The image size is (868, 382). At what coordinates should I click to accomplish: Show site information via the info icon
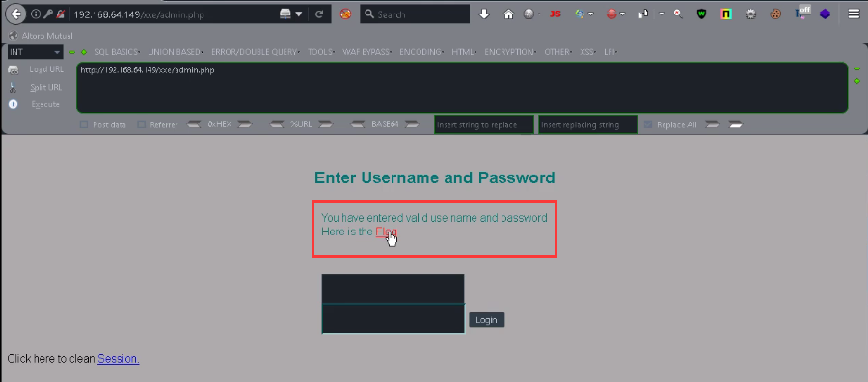pos(36,14)
